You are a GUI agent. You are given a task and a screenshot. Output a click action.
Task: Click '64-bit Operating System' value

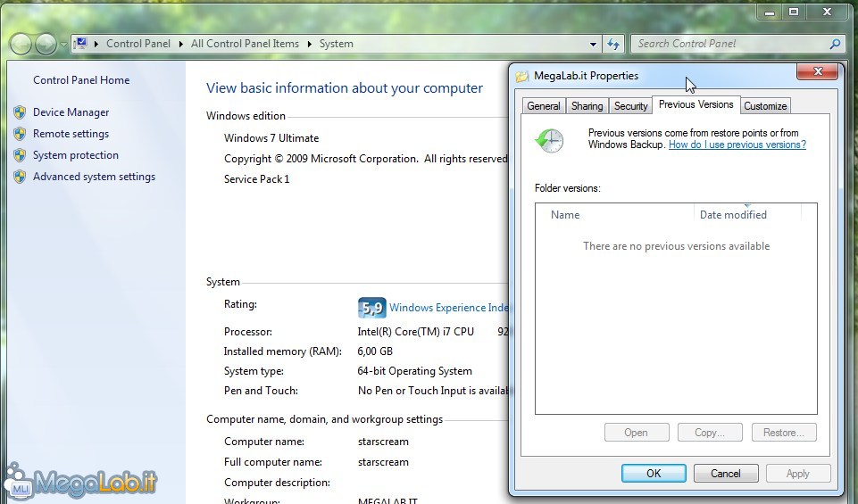[x=415, y=371]
